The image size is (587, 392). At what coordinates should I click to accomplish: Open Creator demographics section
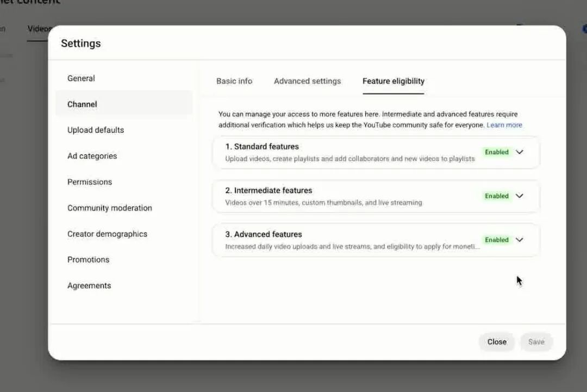(x=107, y=234)
